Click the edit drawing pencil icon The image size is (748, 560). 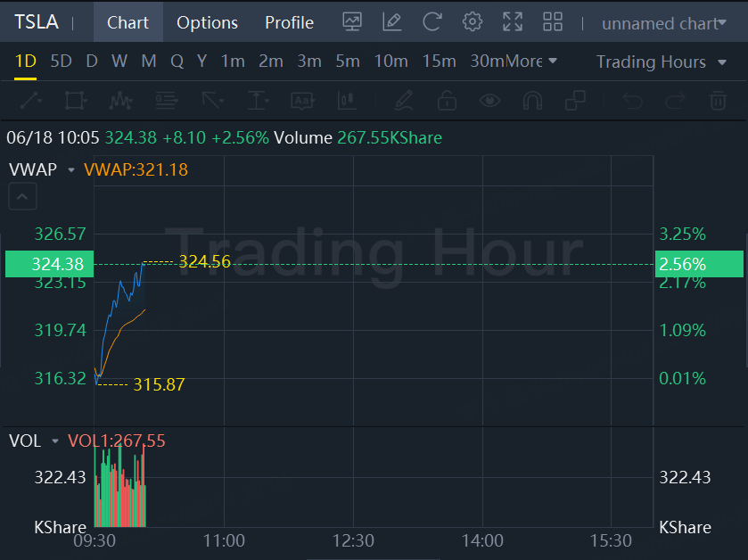(x=391, y=22)
